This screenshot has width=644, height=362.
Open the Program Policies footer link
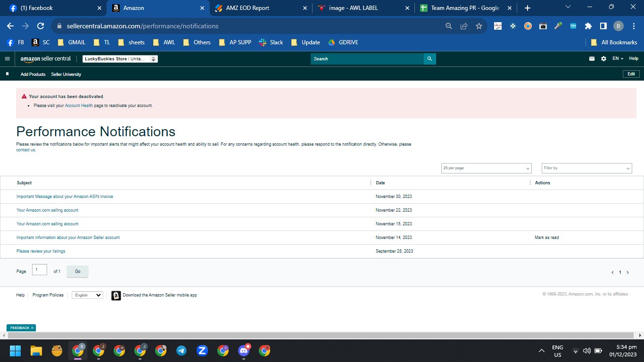[x=48, y=295]
